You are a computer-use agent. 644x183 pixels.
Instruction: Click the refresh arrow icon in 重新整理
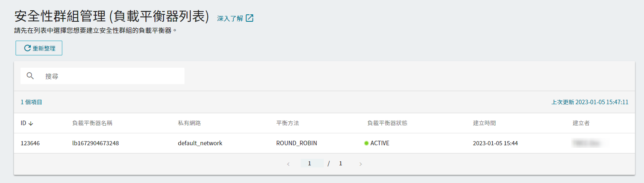(27, 48)
